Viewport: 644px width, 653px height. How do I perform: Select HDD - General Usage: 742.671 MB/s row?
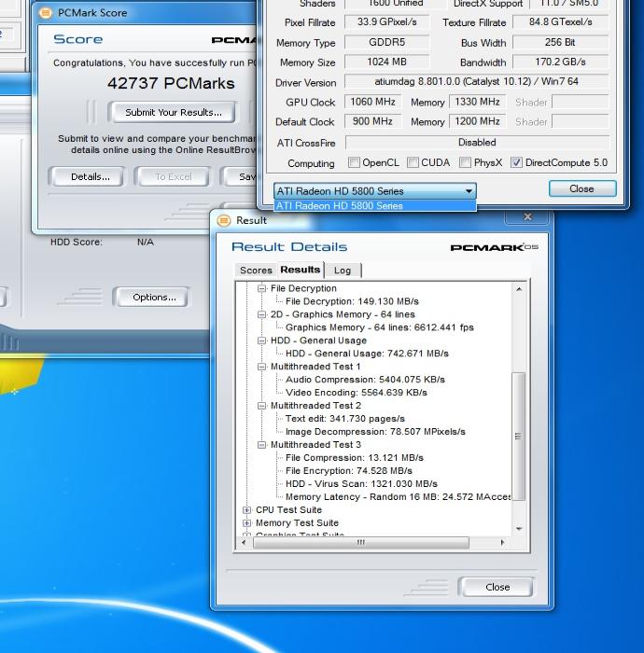[x=367, y=354]
